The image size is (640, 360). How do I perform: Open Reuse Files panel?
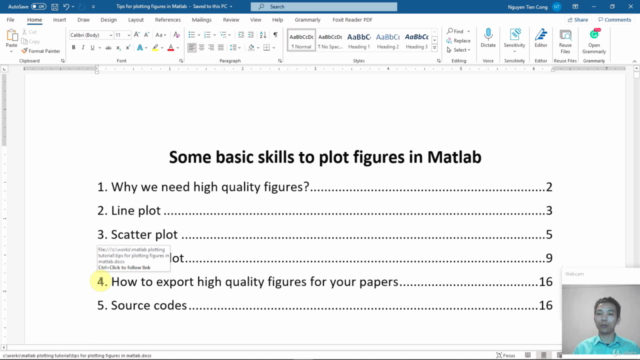(565, 41)
